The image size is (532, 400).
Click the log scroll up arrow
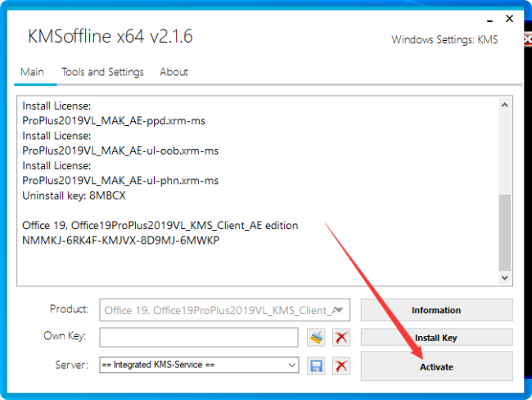pos(504,105)
